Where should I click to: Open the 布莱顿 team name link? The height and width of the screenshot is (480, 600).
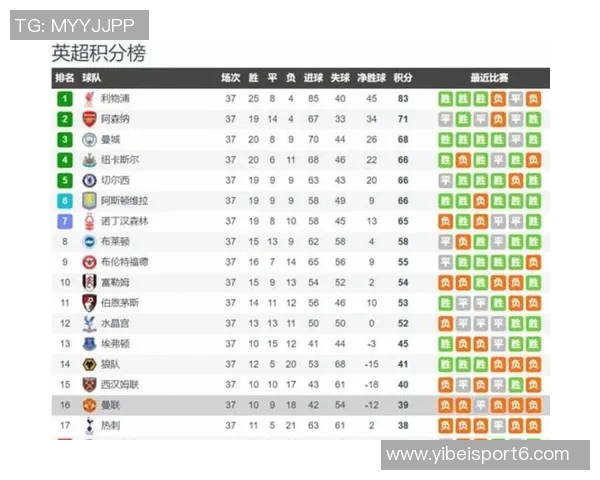tap(115, 241)
